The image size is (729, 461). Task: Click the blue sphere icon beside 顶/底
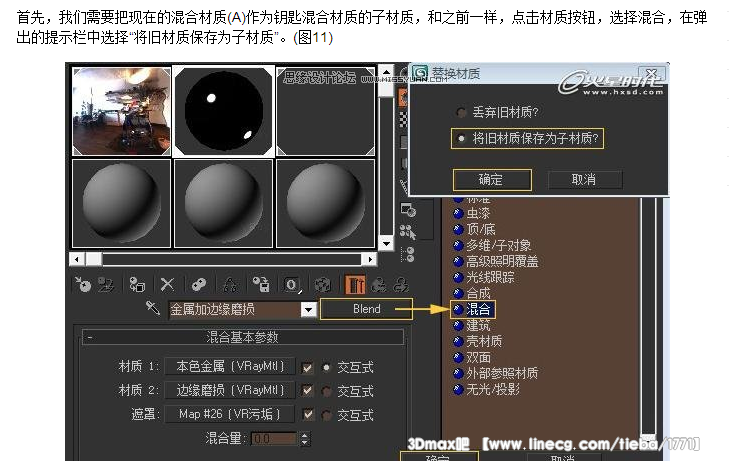coord(458,229)
